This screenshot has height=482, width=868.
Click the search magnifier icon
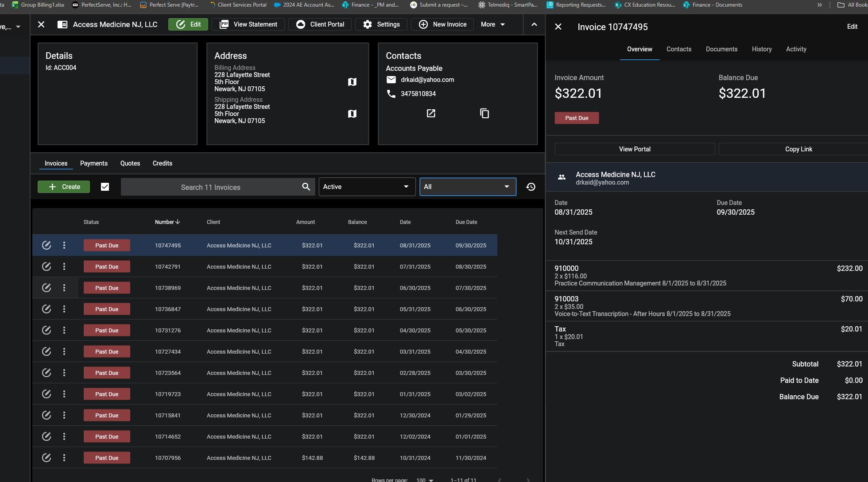[306, 187]
